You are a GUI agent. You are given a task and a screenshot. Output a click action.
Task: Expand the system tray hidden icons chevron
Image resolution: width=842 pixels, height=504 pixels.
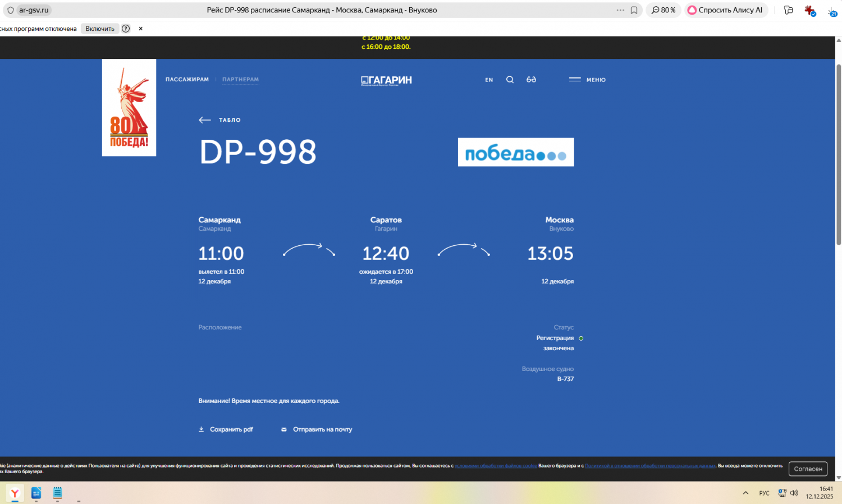(745, 493)
